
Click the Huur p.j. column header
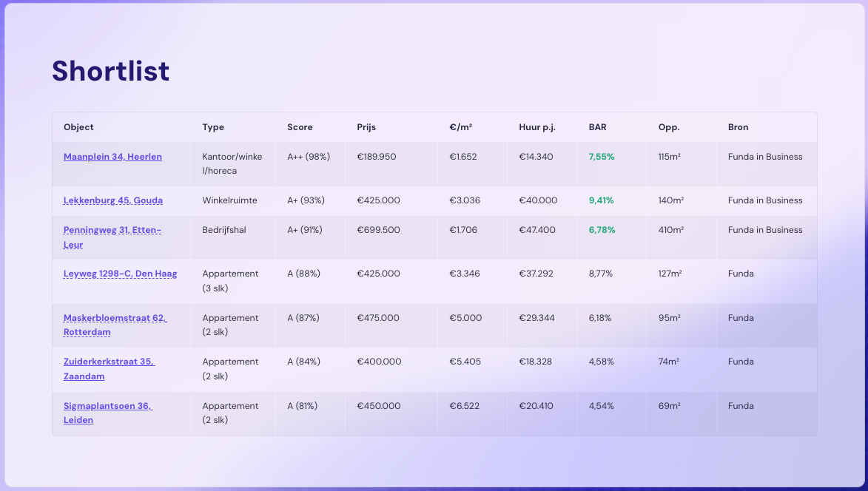[x=537, y=127]
